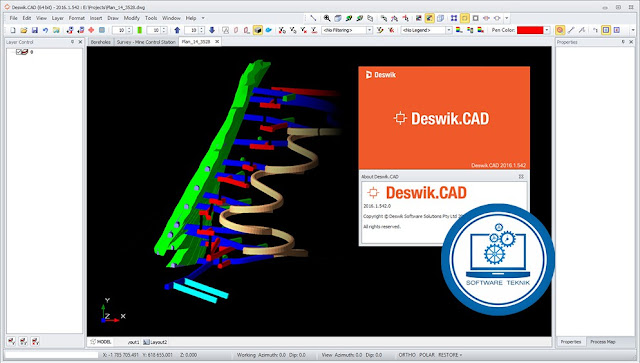Pin the Layer Control panel
Viewport: 640px width, 363px height.
[x=73, y=42]
